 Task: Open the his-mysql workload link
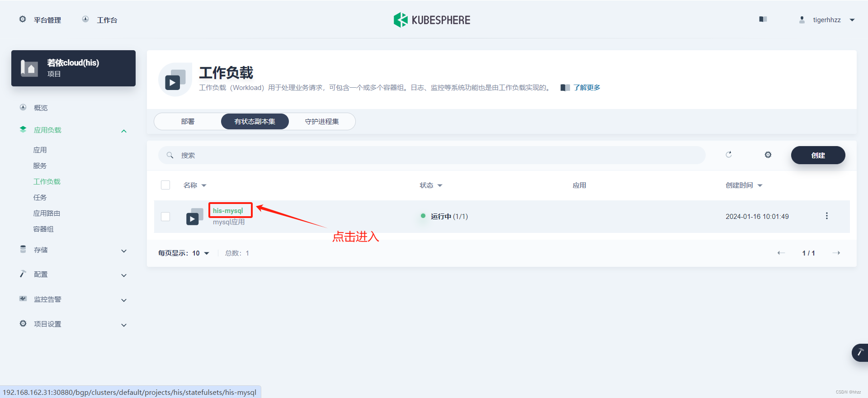(x=228, y=211)
